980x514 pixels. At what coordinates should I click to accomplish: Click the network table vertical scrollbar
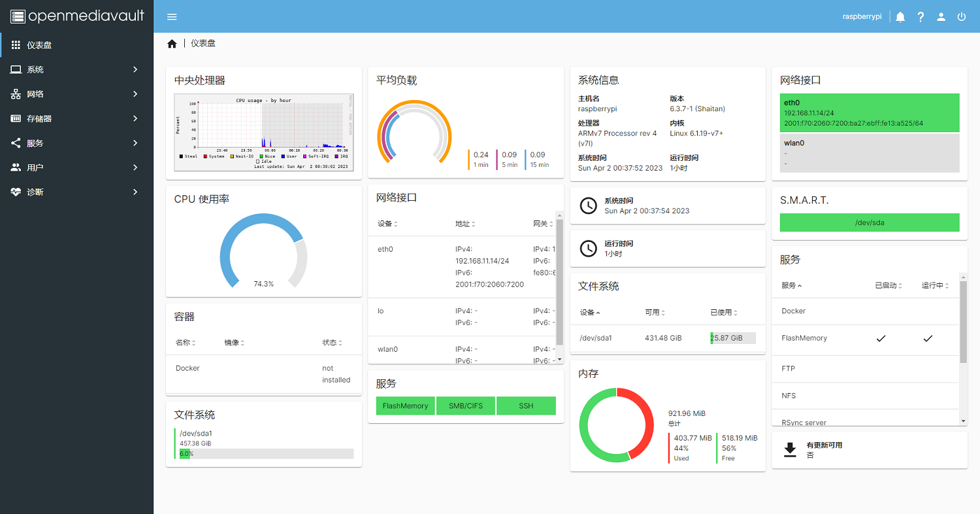(x=559, y=281)
